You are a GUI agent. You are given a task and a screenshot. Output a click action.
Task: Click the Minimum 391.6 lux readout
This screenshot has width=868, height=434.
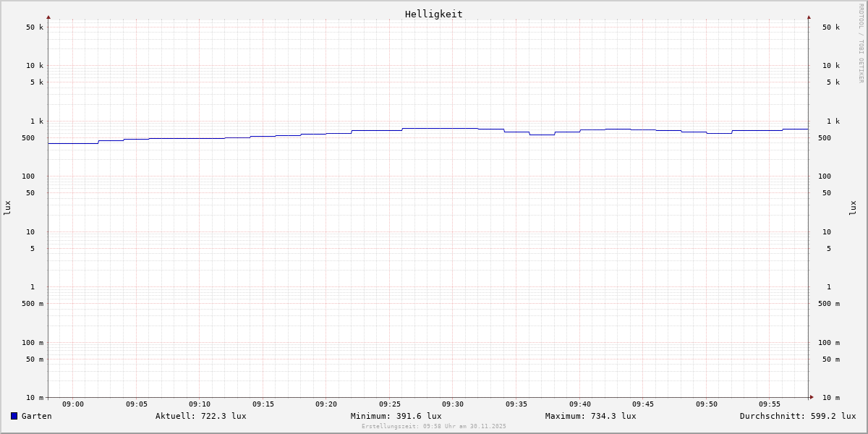coord(396,416)
